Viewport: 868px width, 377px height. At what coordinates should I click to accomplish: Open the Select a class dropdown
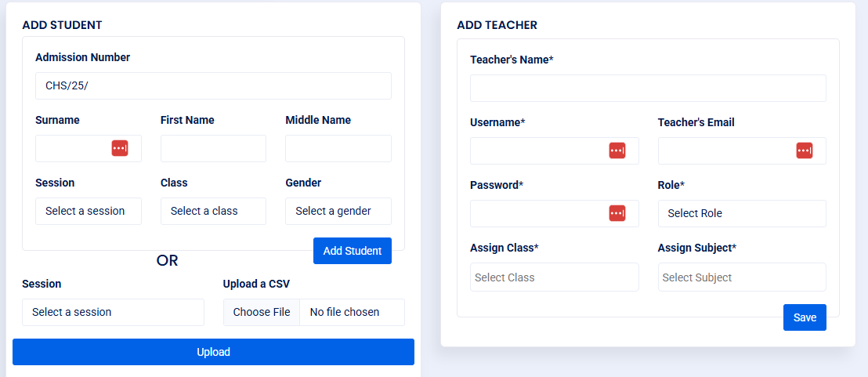[213, 211]
